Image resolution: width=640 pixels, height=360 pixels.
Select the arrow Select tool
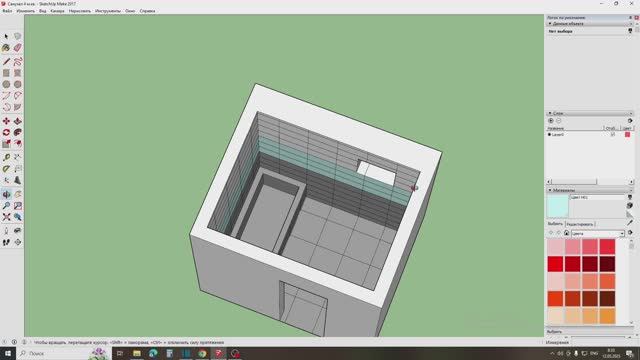pyautogui.click(x=6, y=37)
